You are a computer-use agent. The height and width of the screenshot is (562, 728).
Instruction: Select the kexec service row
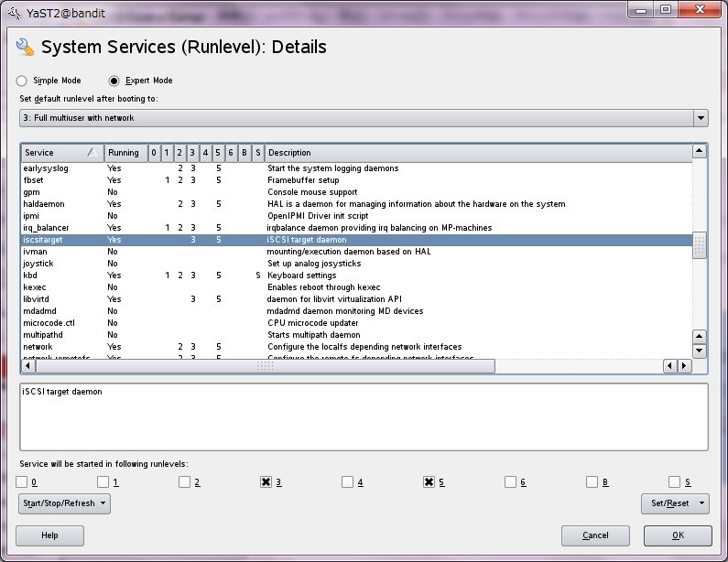tap(356, 287)
